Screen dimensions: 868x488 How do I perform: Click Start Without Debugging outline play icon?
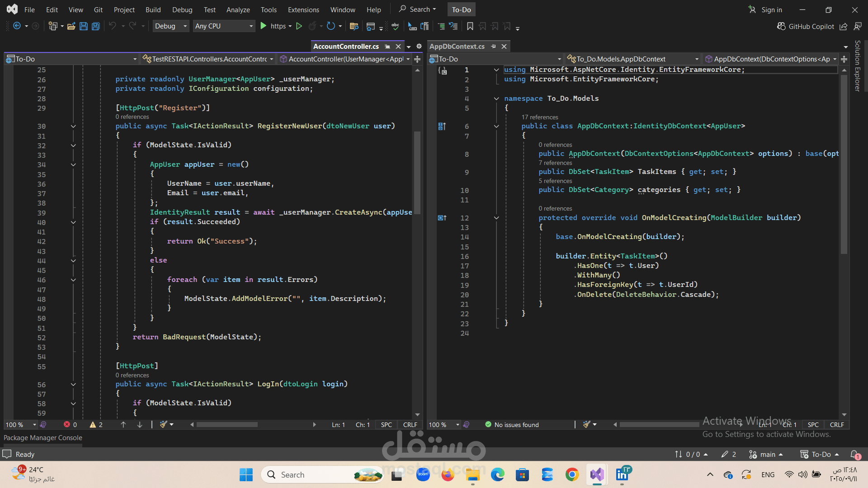(299, 26)
